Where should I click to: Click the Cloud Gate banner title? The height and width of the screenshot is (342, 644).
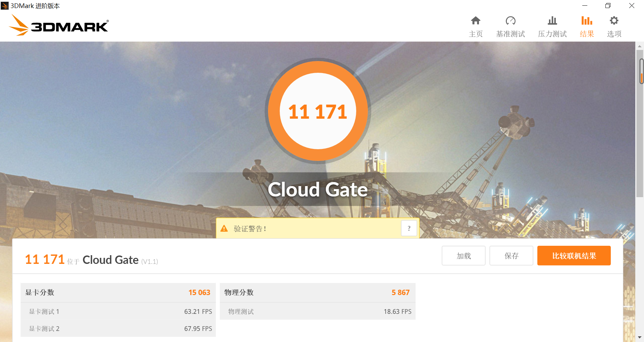coord(318,189)
